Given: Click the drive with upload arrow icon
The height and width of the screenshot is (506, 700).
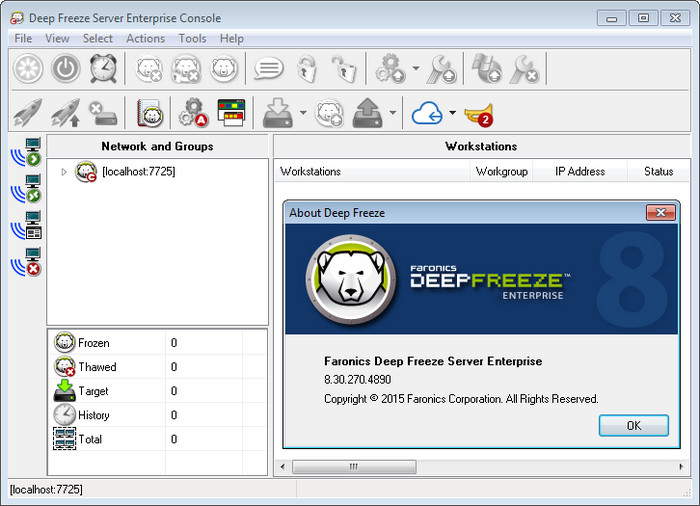Looking at the screenshot, I should click(367, 113).
